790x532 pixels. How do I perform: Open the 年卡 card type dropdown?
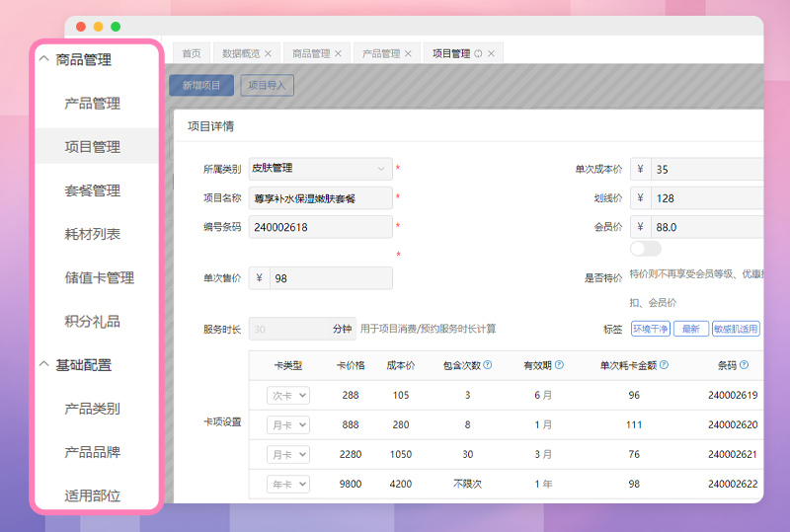click(x=288, y=484)
